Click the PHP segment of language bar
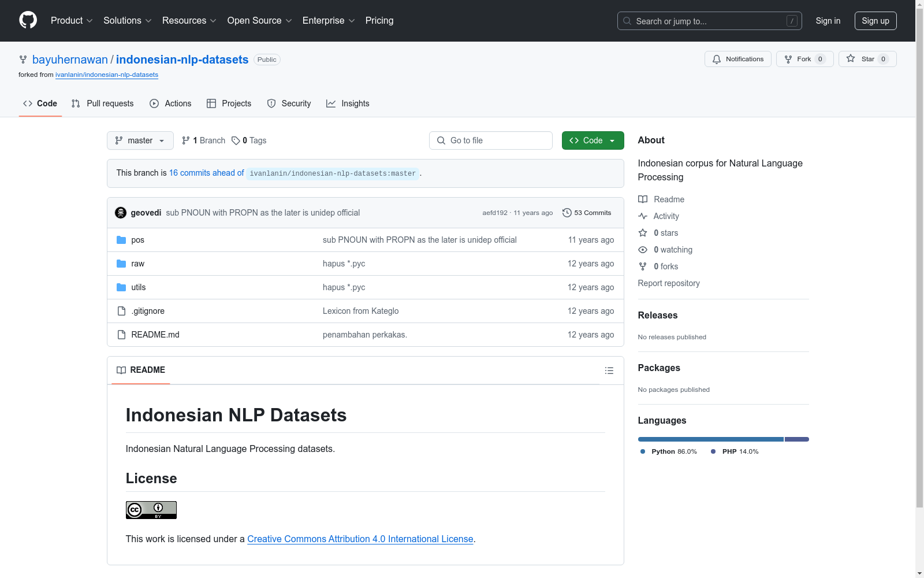 [797, 439]
